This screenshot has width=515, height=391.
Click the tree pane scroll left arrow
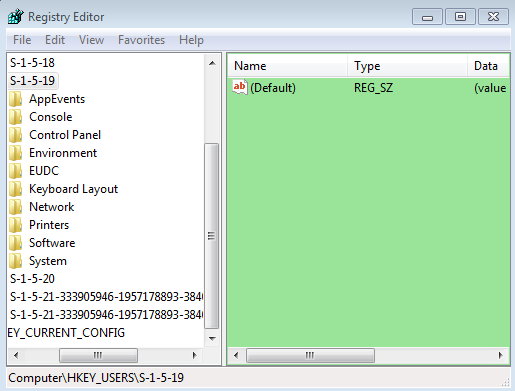click(x=16, y=355)
